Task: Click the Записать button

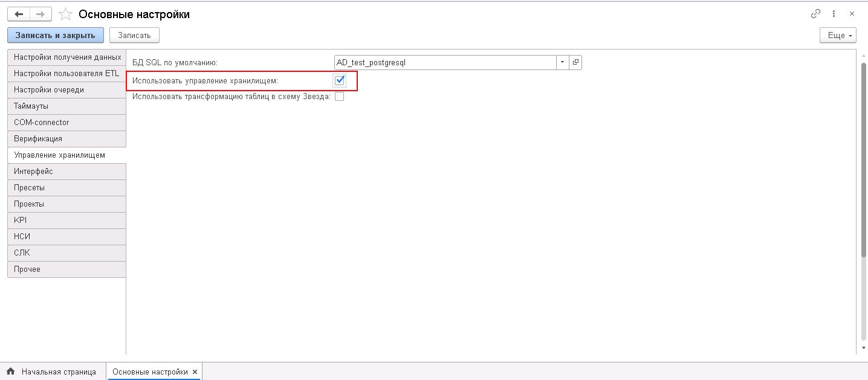Action: tap(134, 36)
